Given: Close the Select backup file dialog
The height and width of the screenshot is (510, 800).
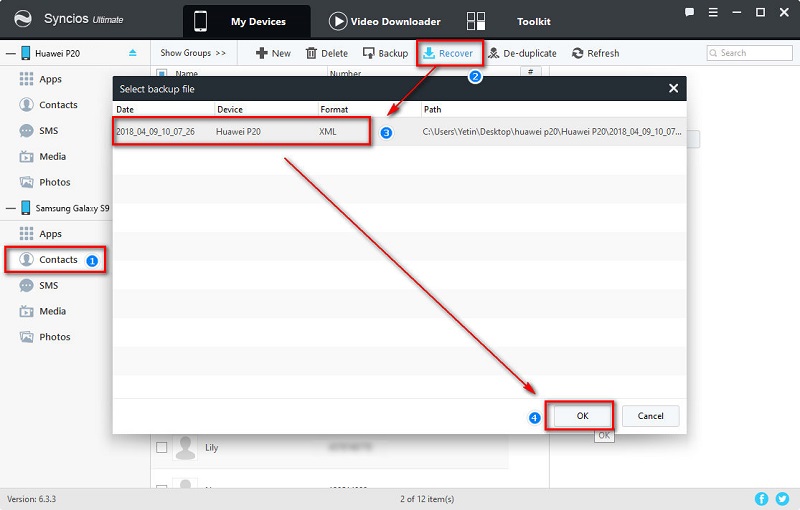Looking at the screenshot, I should (x=673, y=88).
